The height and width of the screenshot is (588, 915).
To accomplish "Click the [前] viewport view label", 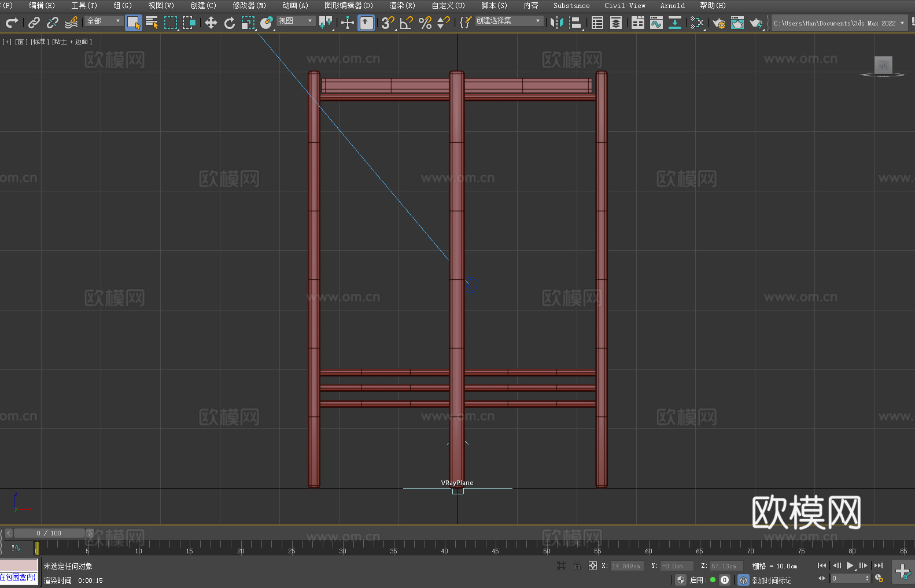I will click(21, 42).
